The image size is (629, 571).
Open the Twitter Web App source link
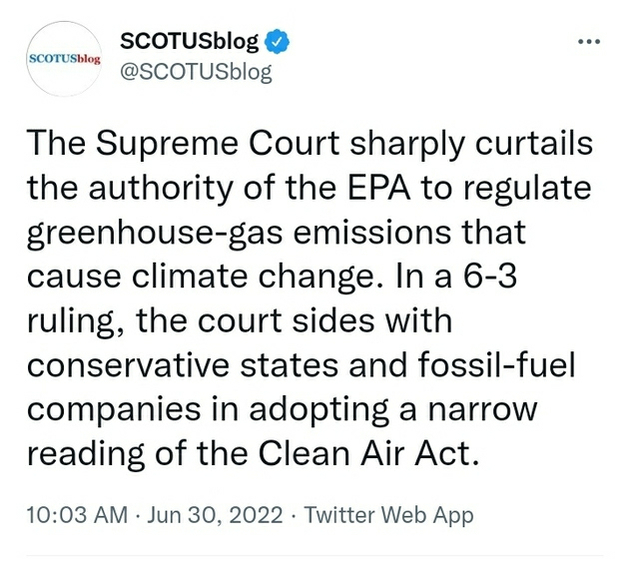point(389,516)
